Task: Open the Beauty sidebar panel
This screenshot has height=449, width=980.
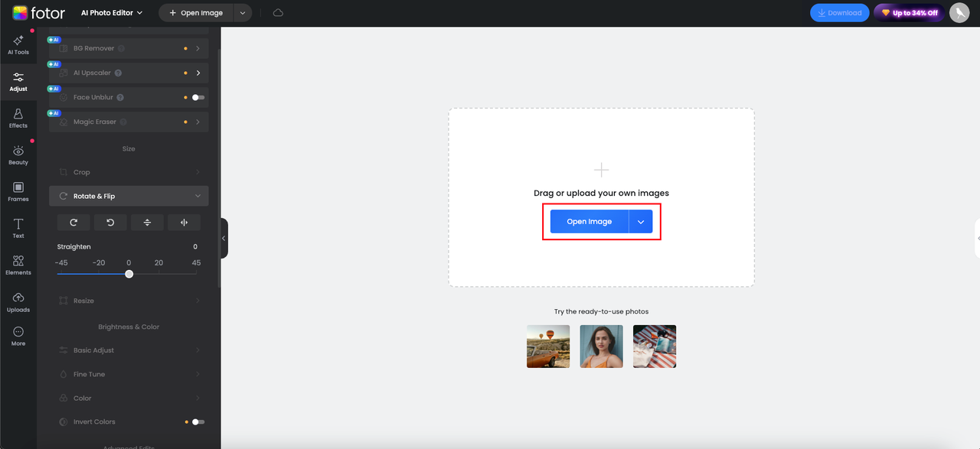Action: pos(18,155)
